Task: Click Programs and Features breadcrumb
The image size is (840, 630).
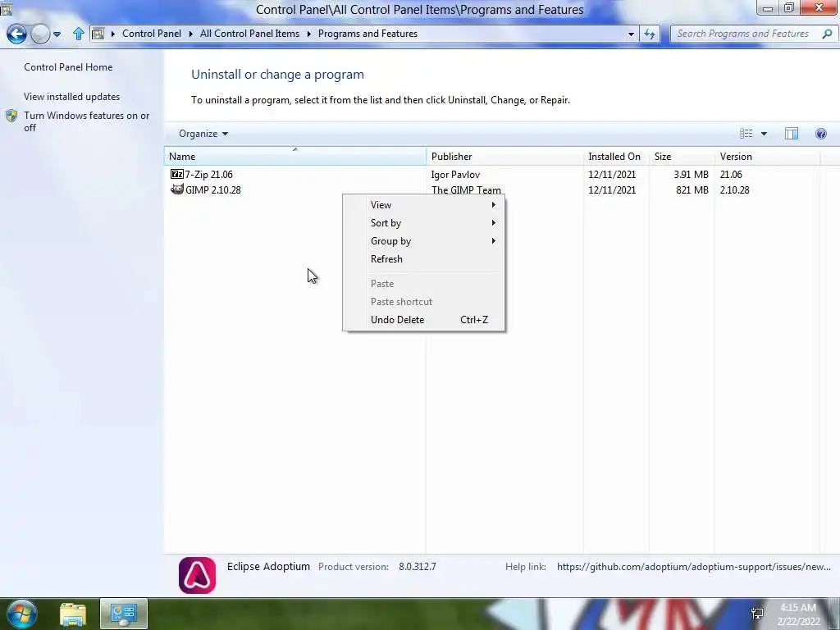Action: coord(367,34)
